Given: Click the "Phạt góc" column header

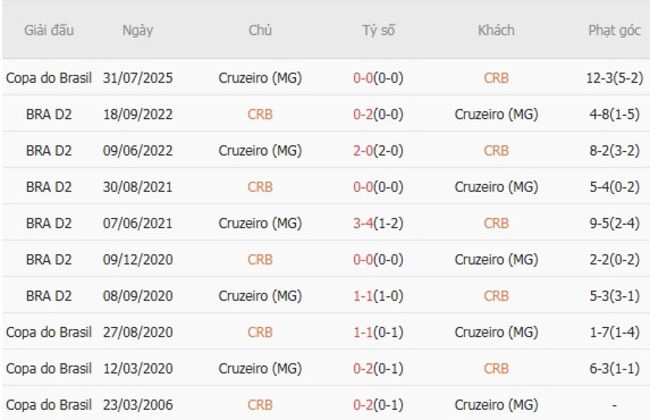Looking at the screenshot, I should 615,30.
